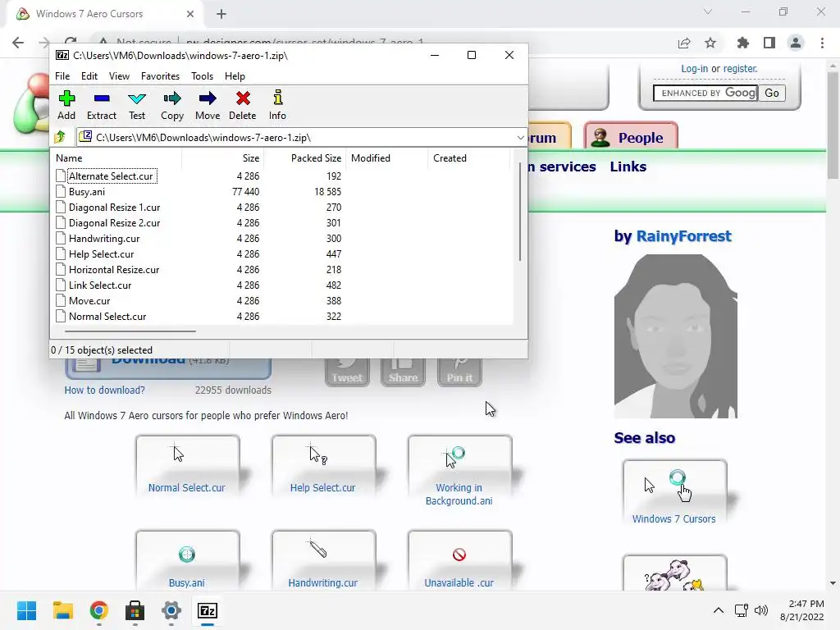840x630 pixels.
Task: Click the Unavailable .cur cursor card
Action: pos(459,559)
